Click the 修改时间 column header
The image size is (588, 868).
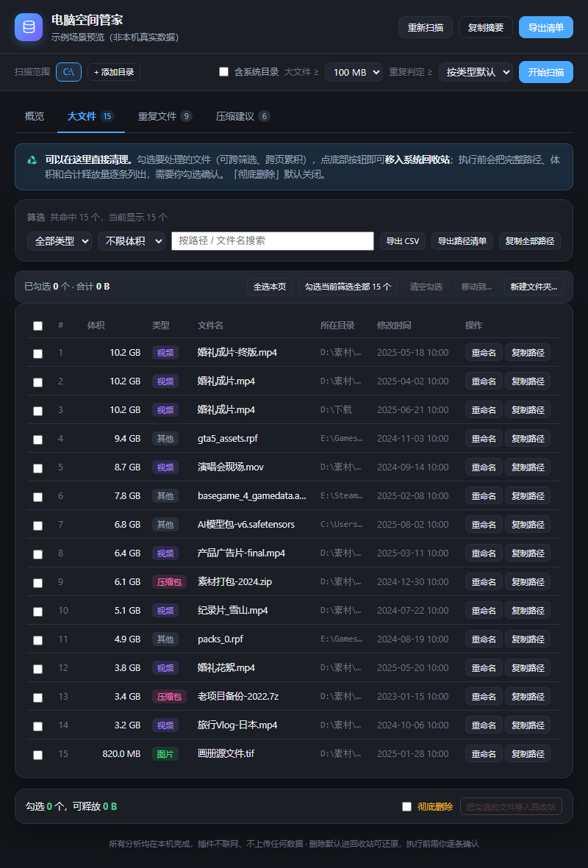(x=394, y=326)
